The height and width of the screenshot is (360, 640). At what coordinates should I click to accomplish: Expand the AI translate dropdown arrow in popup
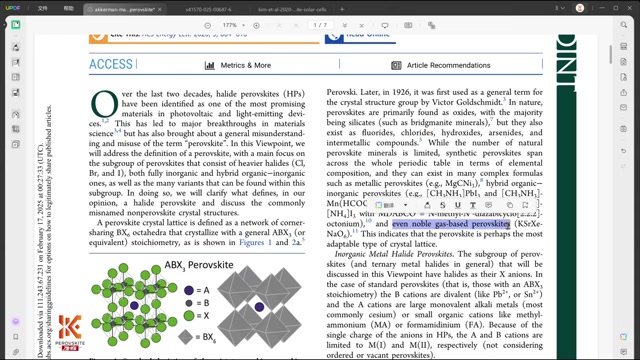pyautogui.click(x=405, y=205)
